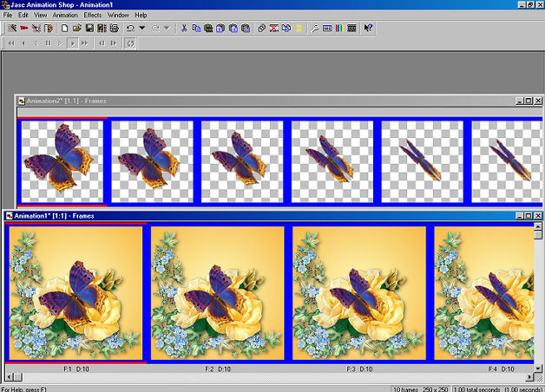Click the icon right of the magnifier
The height and width of the screenshot is (392, 545).
(327, 28)
